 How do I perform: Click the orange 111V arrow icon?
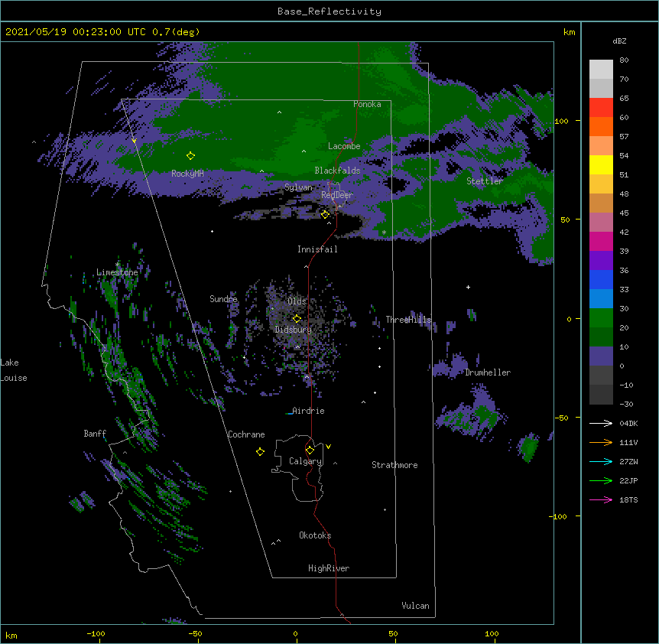[x=601, y=442]
